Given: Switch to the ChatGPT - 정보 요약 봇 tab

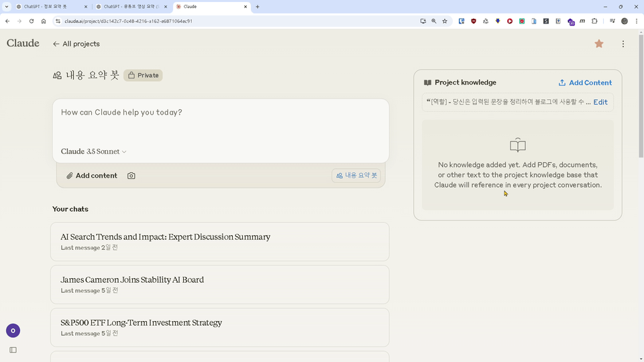Looking at the screenshot, I should 52,7.
